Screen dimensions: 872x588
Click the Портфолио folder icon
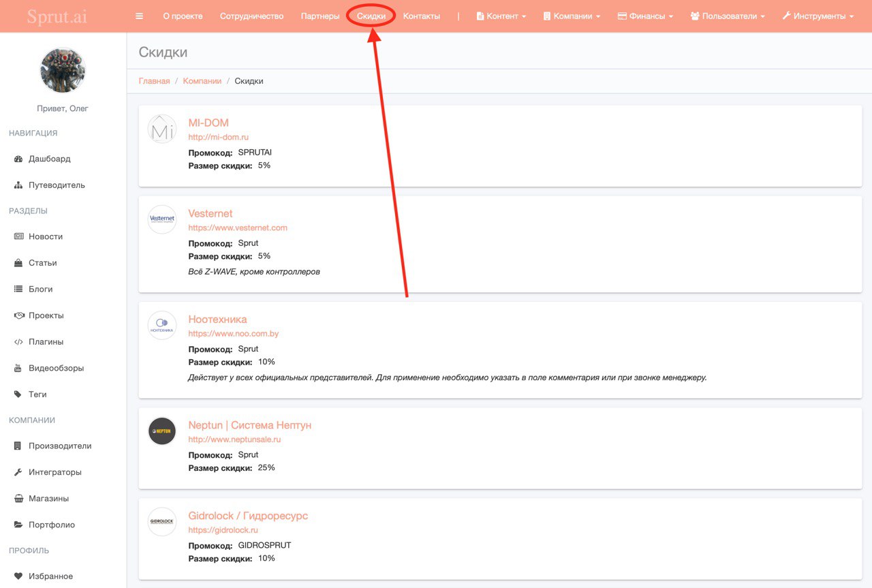coord(18,525)
